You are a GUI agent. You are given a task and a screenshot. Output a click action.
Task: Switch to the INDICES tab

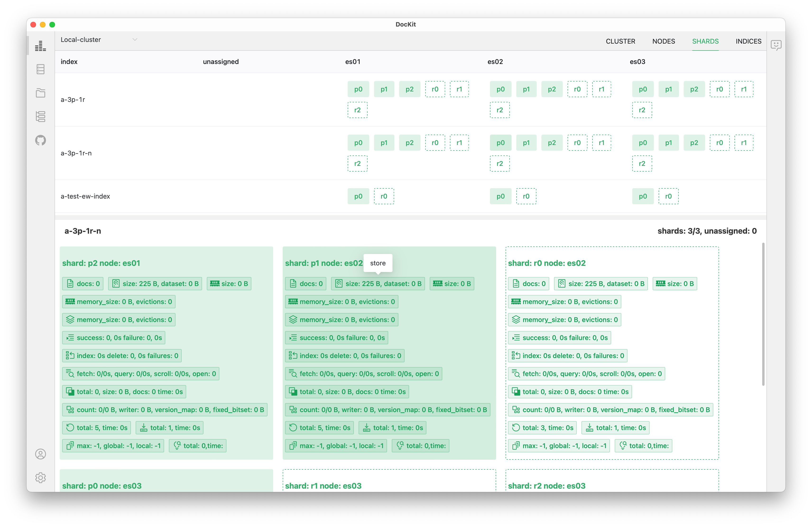(x=748, y=41)
